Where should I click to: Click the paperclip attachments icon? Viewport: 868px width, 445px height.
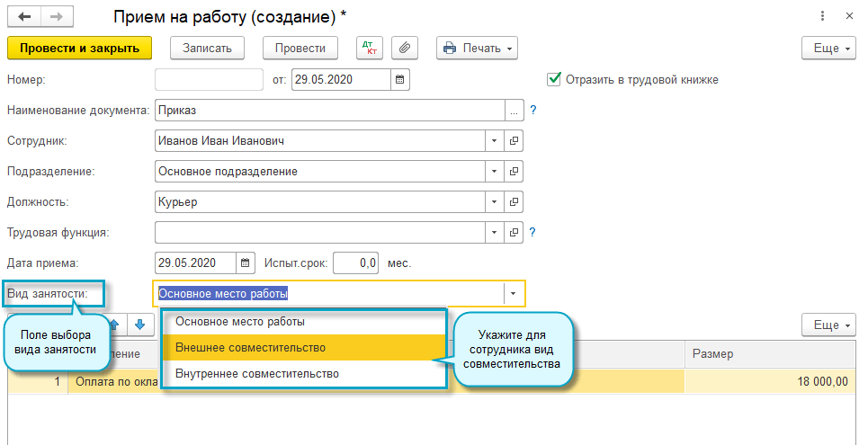pos(405,48)
